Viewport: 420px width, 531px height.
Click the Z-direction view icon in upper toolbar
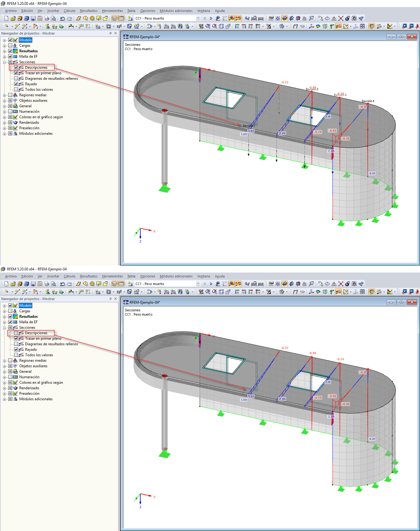coord(250,26)
